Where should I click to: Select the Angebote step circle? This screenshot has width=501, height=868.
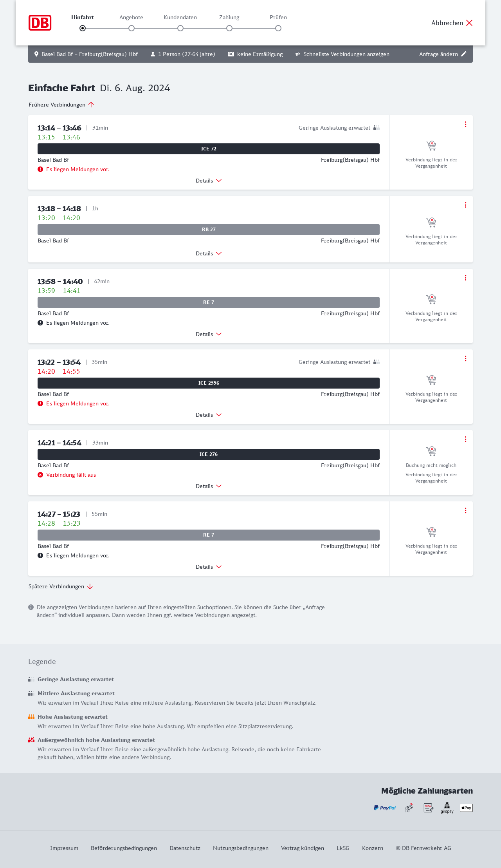132,28
